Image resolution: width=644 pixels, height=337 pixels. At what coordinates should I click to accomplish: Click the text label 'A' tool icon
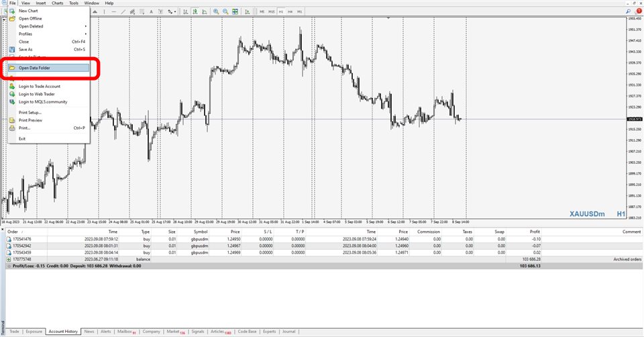tap(151, 11)
